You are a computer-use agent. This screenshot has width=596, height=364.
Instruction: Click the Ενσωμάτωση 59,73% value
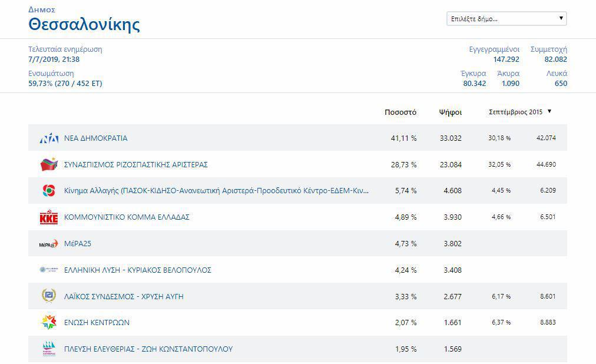[x=65, y=84]
